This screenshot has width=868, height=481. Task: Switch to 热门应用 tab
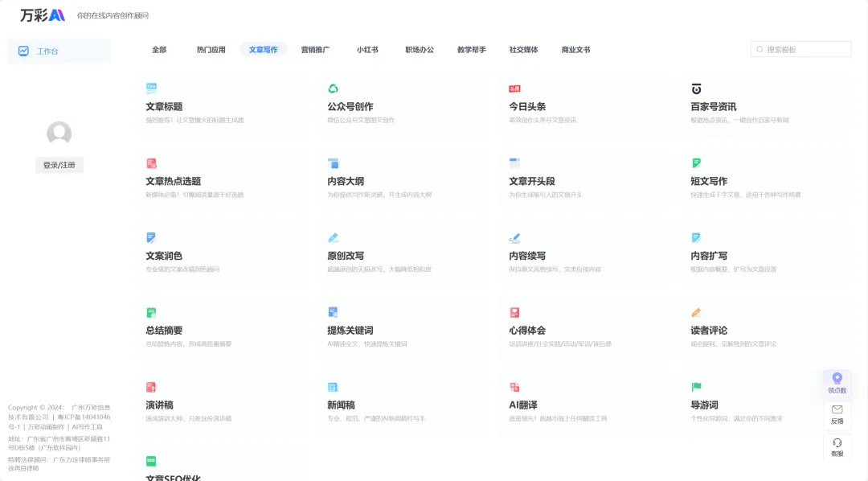pyautogui.click(x=211, y=49)
